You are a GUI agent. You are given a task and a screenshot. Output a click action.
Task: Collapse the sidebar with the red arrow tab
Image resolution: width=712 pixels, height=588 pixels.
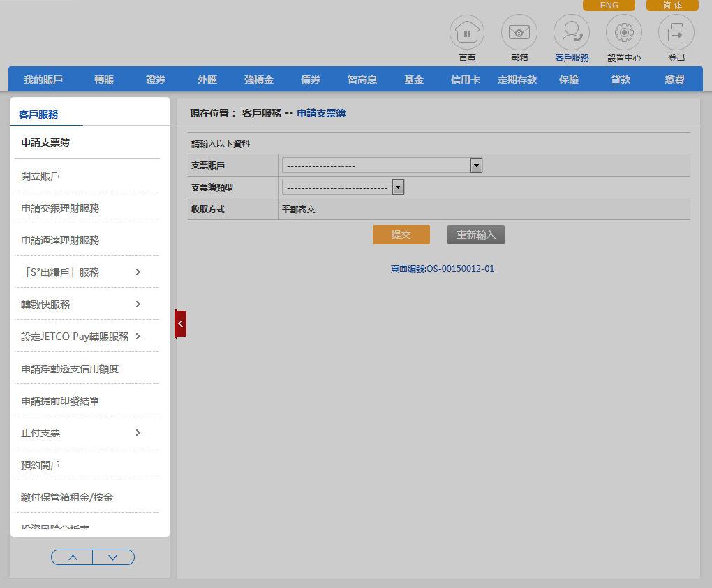pyautogui.click(x=181, y=324)
